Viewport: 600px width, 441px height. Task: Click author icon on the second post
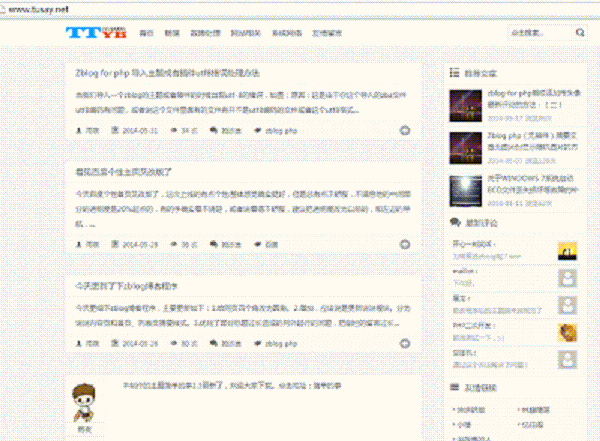point(79,244)
